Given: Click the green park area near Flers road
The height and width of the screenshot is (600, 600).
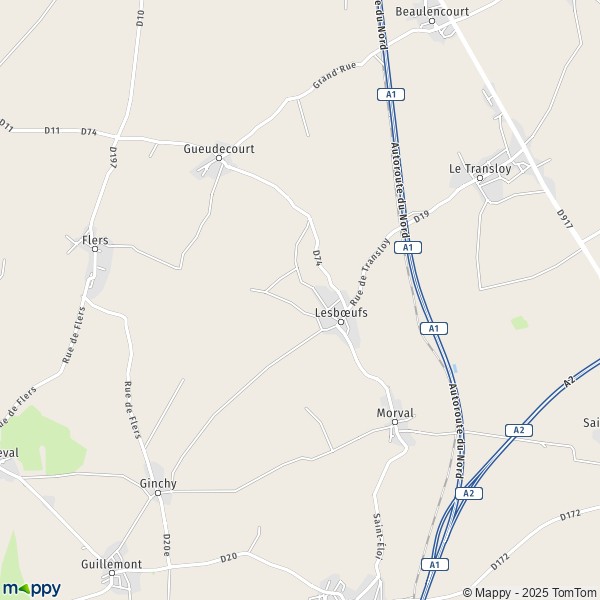Looking at the screenshot, I should tap(42, 440).
